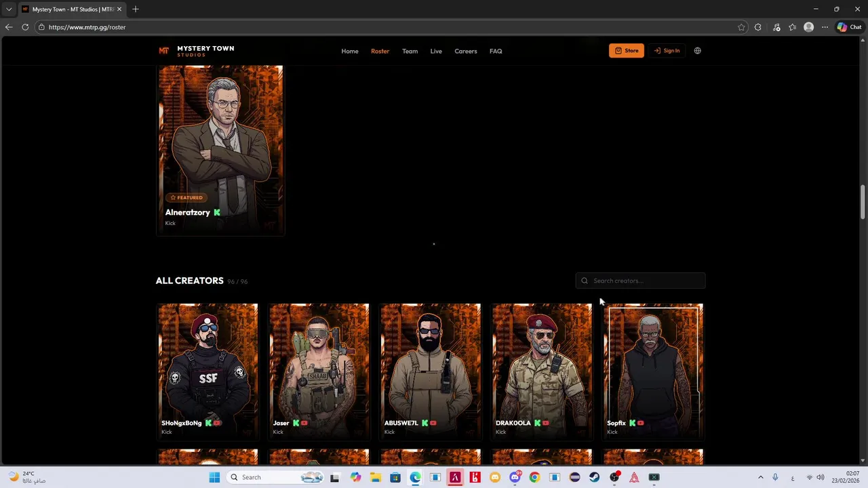
Task: Open the Windows Start menu
Action: tap(214, 477)
